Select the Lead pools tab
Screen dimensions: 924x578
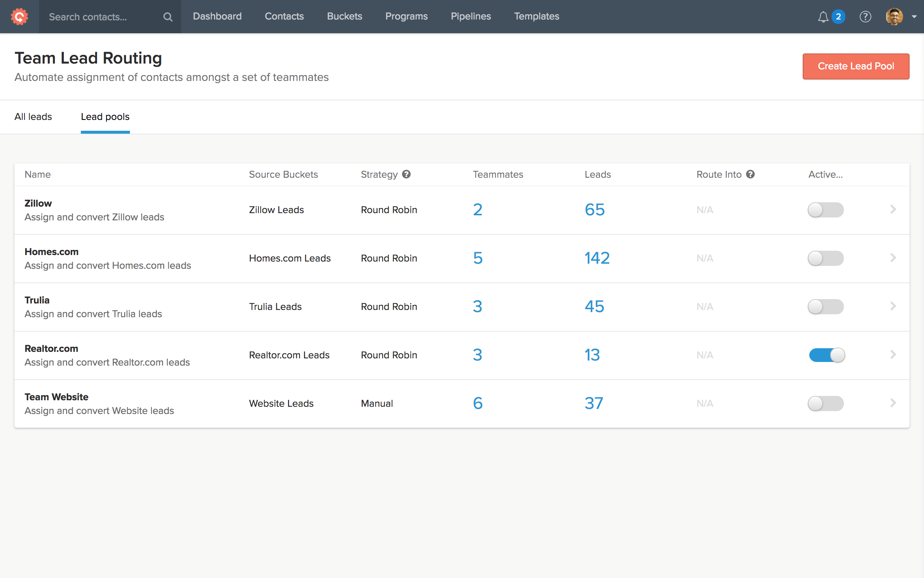(105, 117)
